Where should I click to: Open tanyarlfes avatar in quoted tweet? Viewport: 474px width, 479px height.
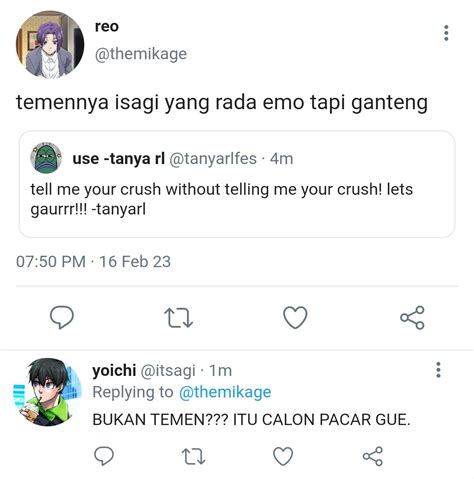point(46,158)
